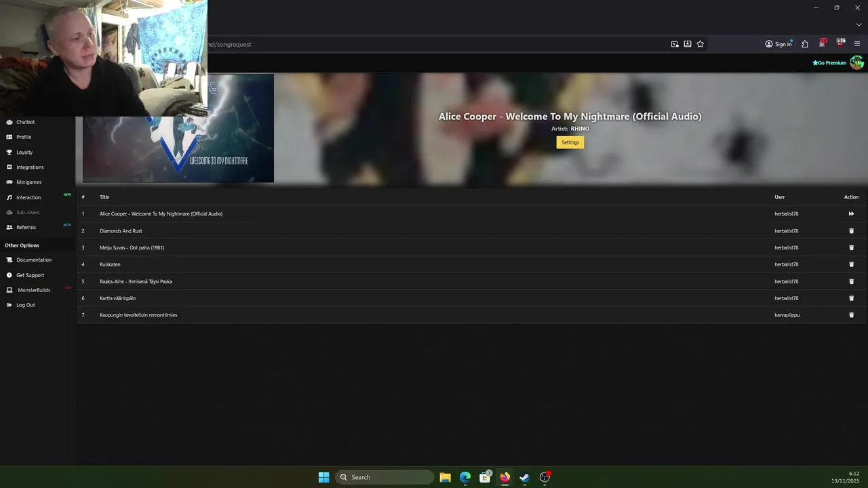Click the user karvapiippu in the queue
The height and width of the screenshot is (488, 868).
(787, 315)
